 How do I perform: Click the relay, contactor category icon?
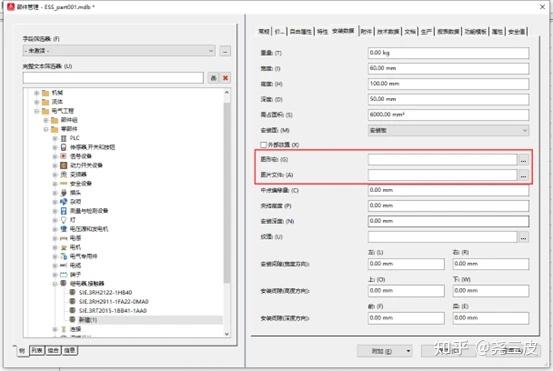(63, 283)
